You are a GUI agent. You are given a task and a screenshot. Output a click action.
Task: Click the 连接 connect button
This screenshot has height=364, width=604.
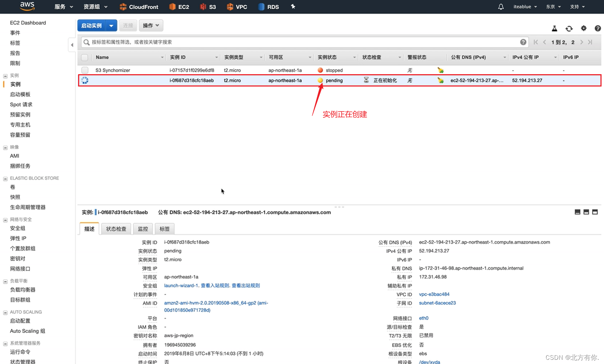pyautogui.click(x=128, y=26)
